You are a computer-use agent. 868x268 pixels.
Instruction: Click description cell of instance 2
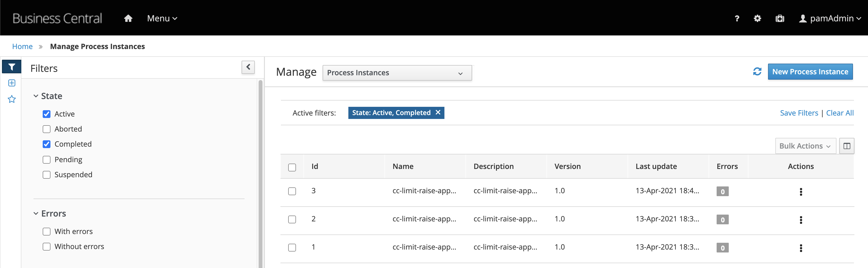pyautogui.click(x=505, y=219)
